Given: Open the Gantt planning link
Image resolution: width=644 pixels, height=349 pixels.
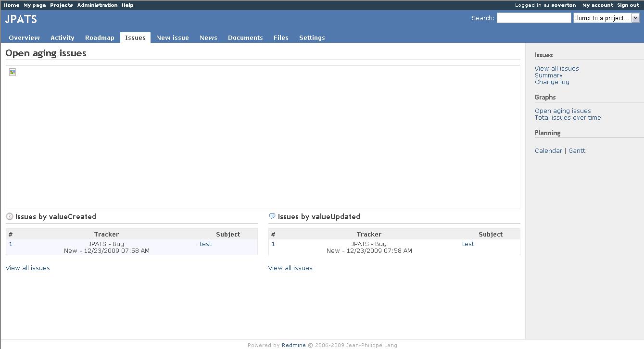Looking at the screenshot, I should tap(577, 150).
